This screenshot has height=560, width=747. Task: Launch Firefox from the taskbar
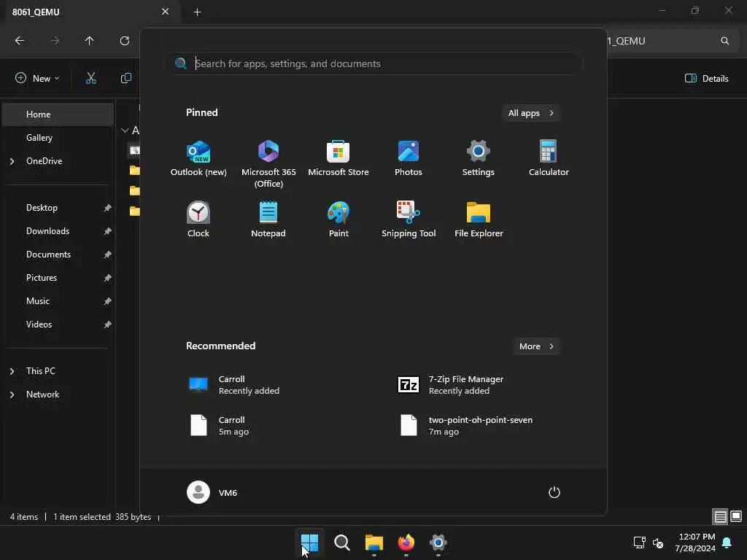click(406, 542)
